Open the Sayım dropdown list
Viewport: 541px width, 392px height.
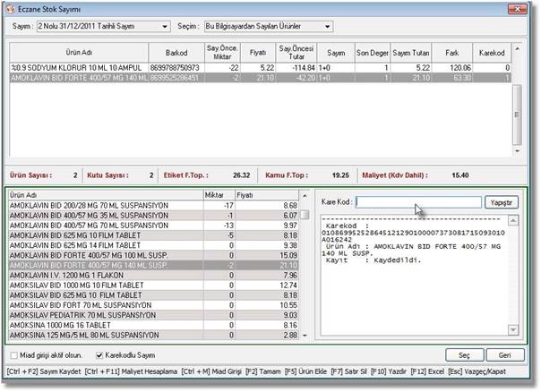167,28
